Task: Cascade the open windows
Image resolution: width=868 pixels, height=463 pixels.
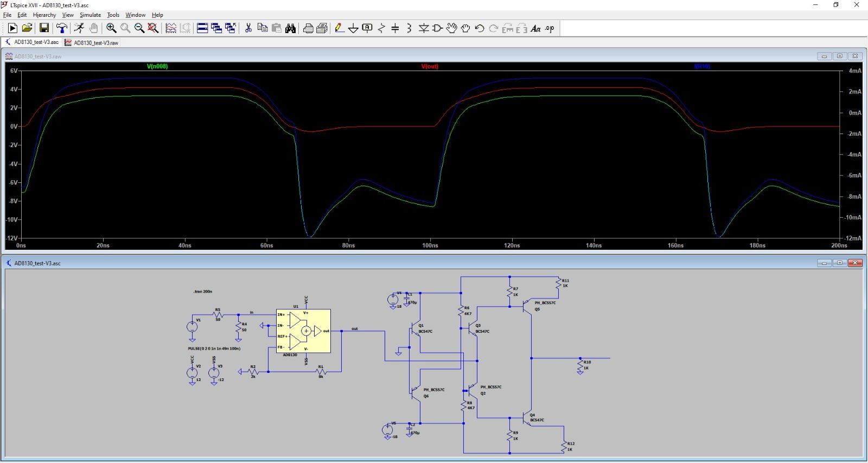Action: [x=216, y=28]
